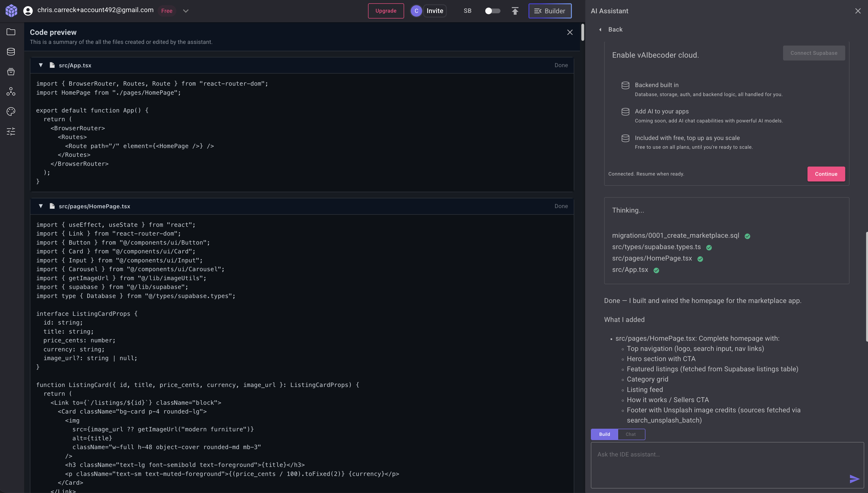Open the database panel in the sidebar
This screenshot has width=868, height=493.
point(11,51)
